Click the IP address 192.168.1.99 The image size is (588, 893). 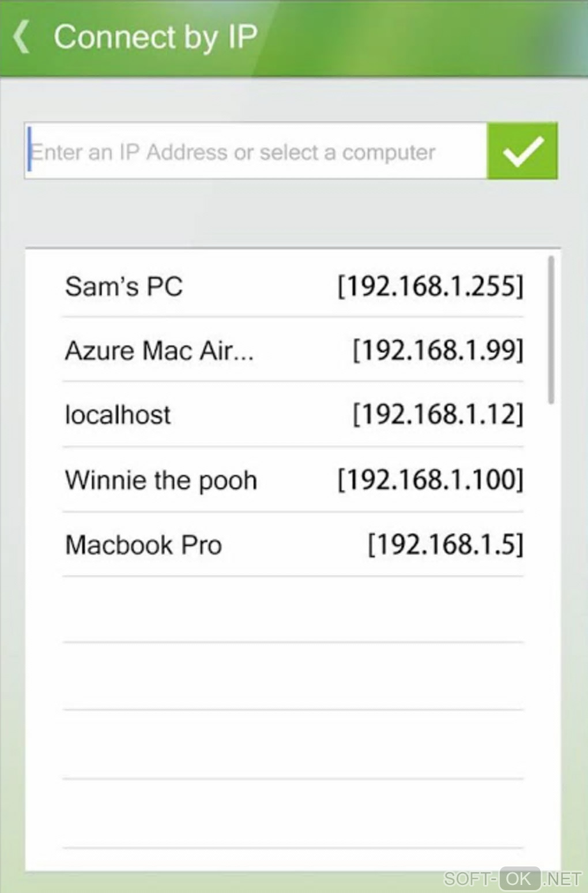pyautogui.click(x=438, y=351)
